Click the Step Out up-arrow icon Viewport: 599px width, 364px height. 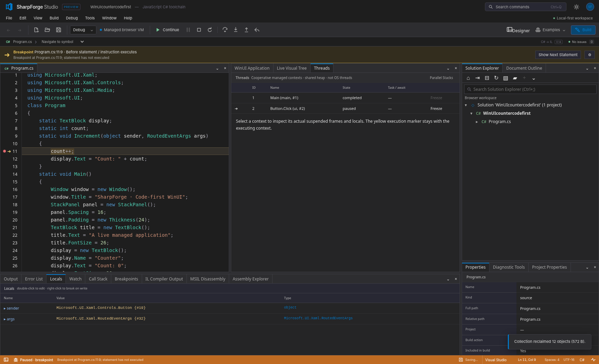click(x=246, y=30)
